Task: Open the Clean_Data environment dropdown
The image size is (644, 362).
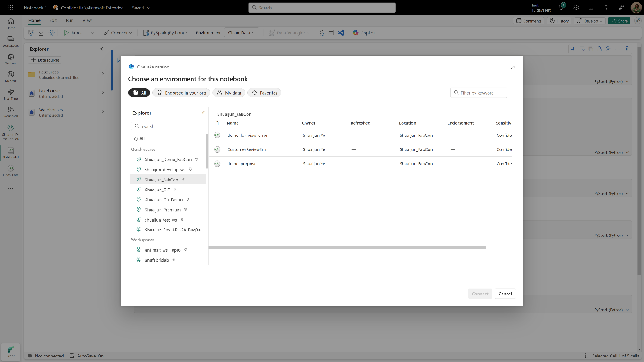Action: coord(241,33)
